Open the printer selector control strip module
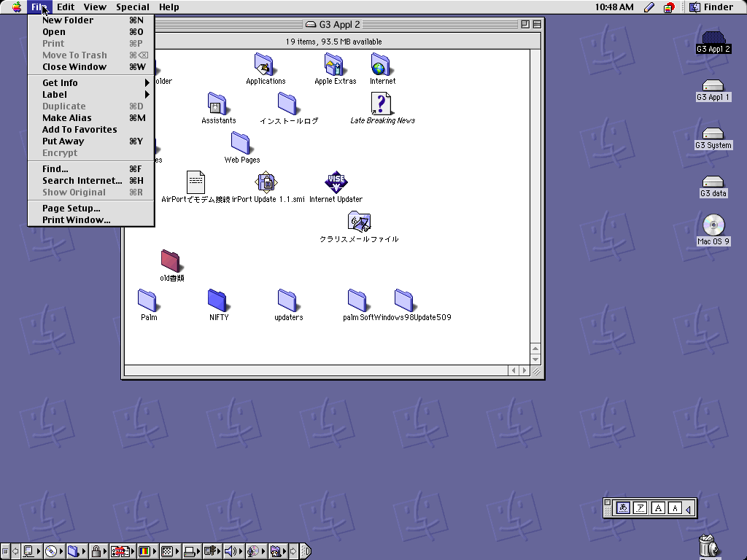Image resolution: width=747 pixels, height=560 pixels. click(x=192, y=551)
